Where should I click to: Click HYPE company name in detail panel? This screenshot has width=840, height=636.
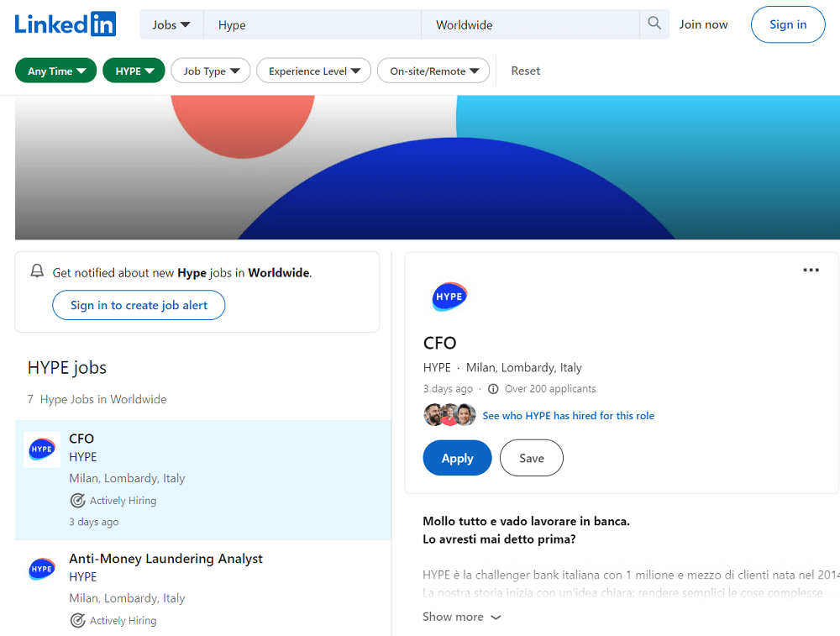coord(437,367)
